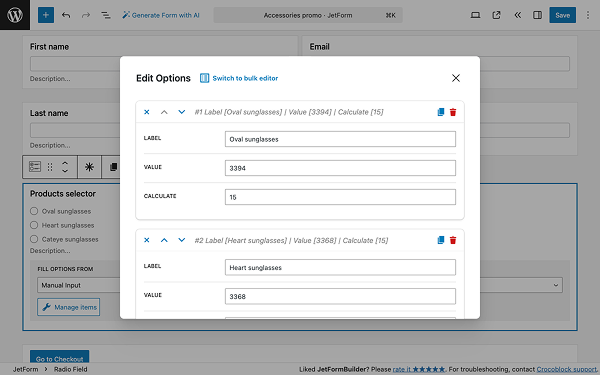
Task: Close the Edit Options dialog
Action: (x=455, y=78)
